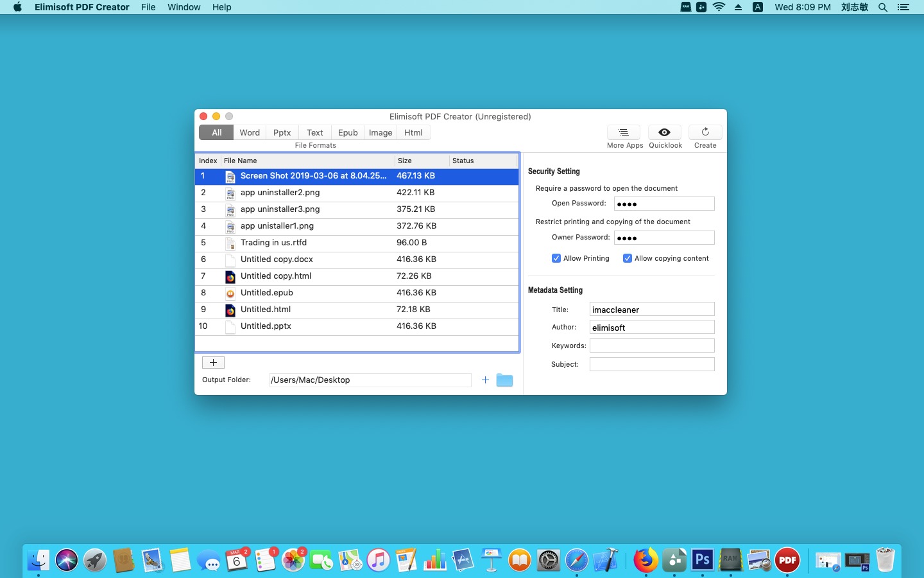This screenshot has height=578, width=924.
Task: Click the blue folder icon beside Output Folder
Action: coord(504,380)
